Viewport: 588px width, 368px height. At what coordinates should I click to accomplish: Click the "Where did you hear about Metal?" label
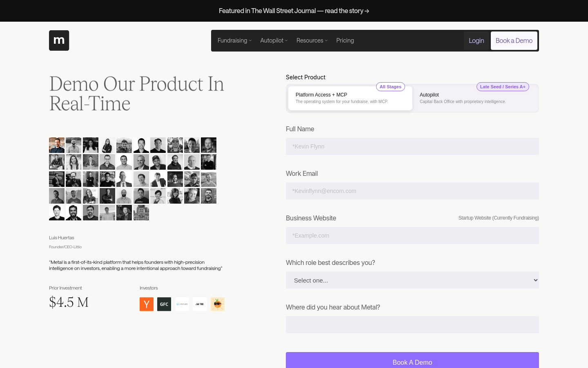[333, 307]
